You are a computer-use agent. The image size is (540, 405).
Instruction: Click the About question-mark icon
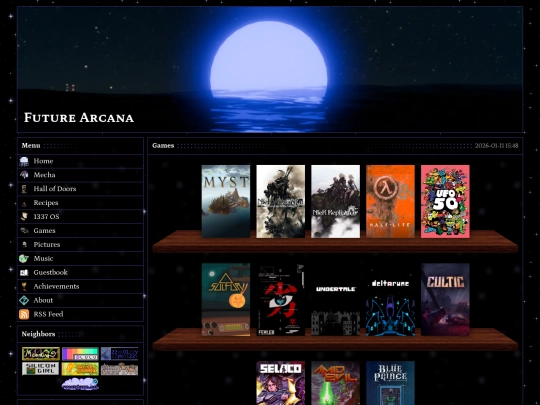(x=24, y=300)
